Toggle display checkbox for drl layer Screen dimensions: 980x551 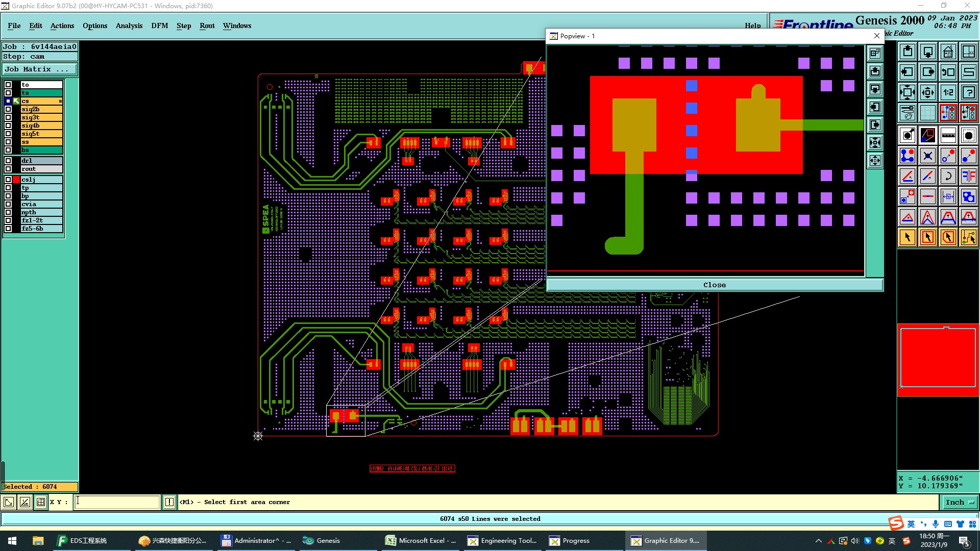(x=8, y=161)
